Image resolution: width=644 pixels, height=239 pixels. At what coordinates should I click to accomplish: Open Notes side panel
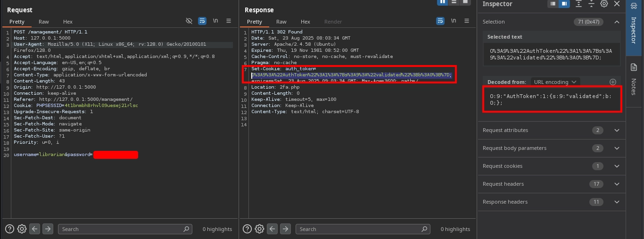point(635,80)
